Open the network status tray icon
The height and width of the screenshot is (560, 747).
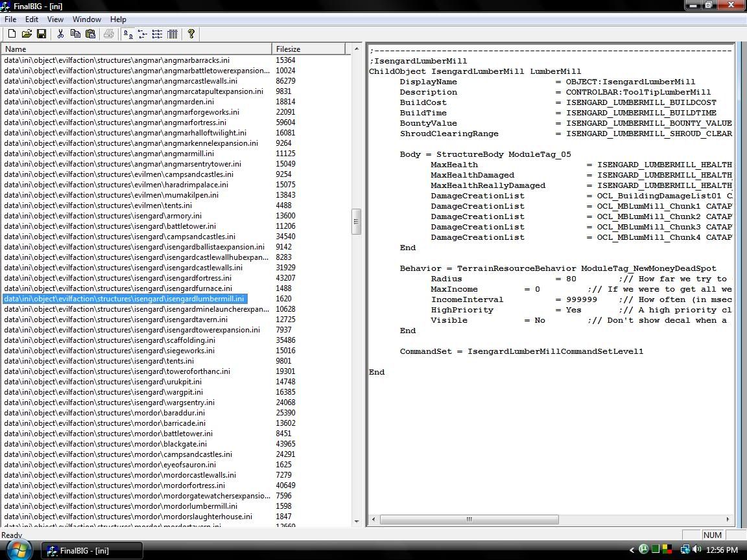coord(685,549)
